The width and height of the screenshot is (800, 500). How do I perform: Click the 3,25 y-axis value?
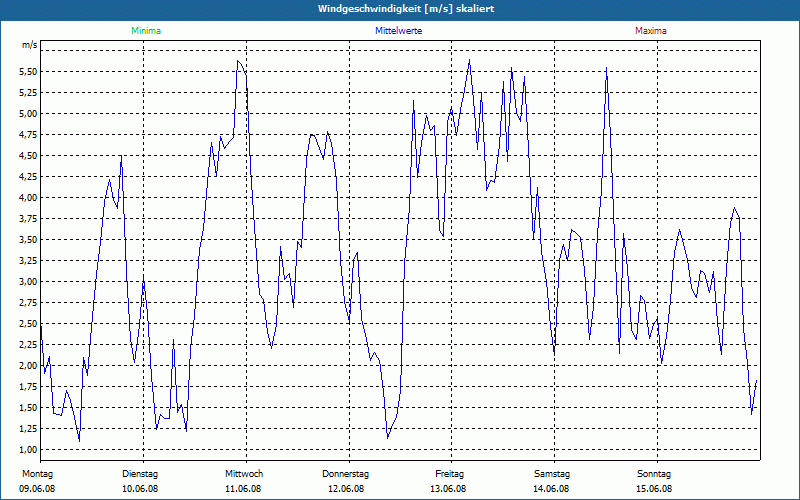pyautogui.click(x=29, y=261)
